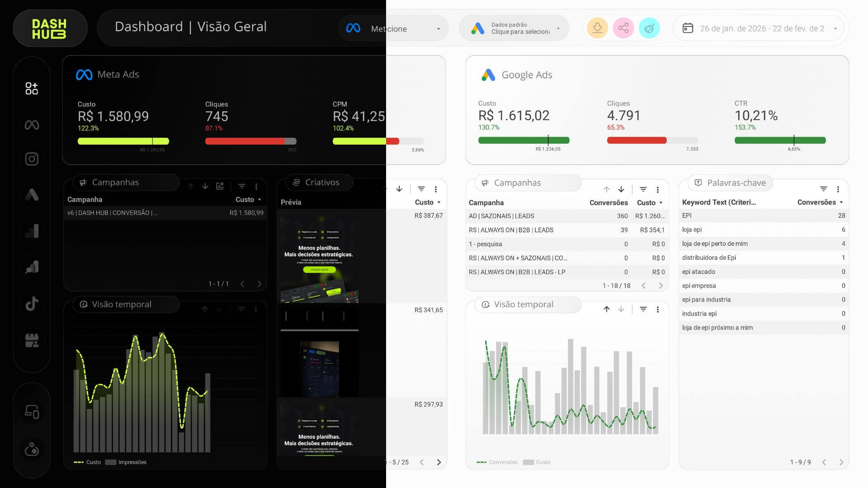Click the pink share icon
868x488 pixels.
tap(623, 28)
